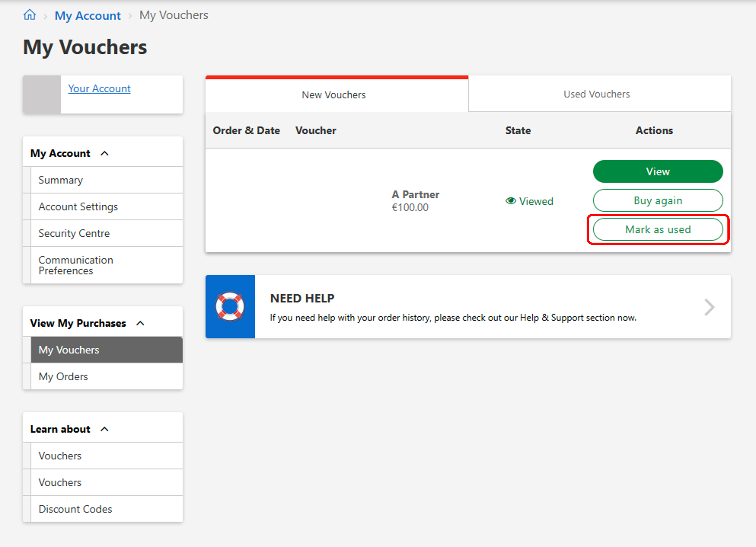756x547 pixels.
Task: Click the My Vouchers page title
Action: 85,47
